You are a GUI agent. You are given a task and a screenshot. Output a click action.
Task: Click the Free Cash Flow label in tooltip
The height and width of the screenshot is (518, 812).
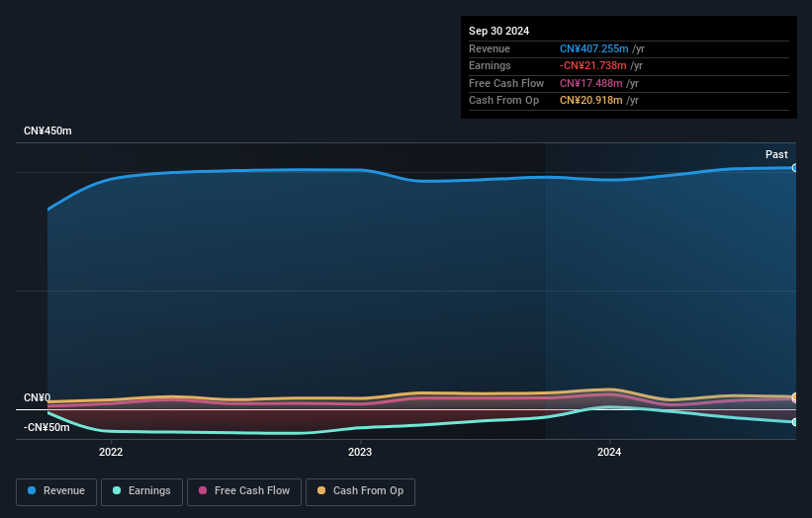(506, 83)
